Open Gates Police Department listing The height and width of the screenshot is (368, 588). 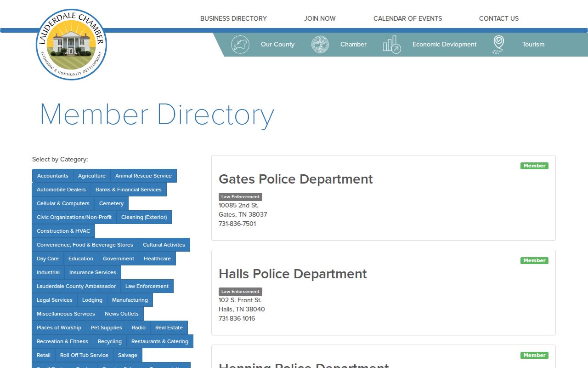click(x=296, y=179)
